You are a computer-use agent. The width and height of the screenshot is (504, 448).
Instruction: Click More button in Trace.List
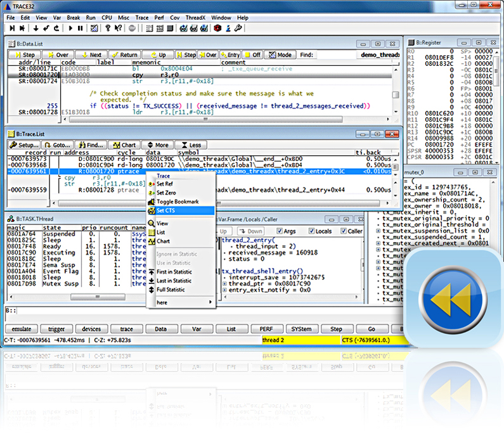pos(158,145)
